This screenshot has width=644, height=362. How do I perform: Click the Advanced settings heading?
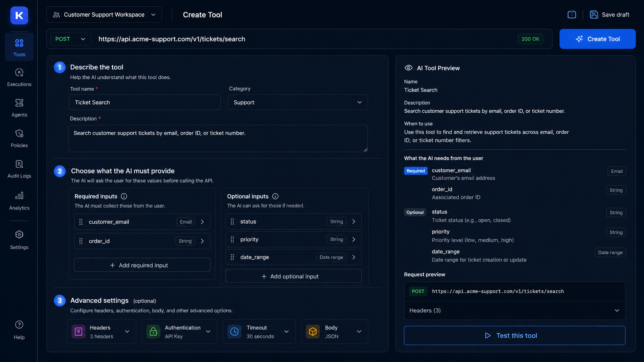click(99, 300)
